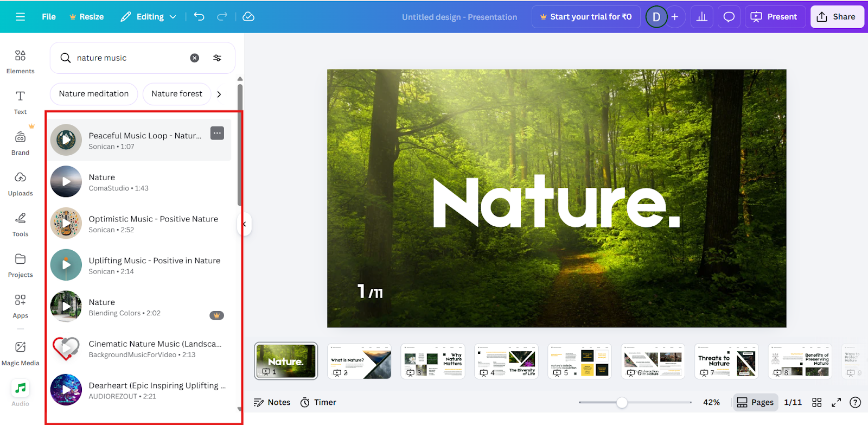Clear the nature music search text
Screen dimensions: 868x425
(195, 58)
